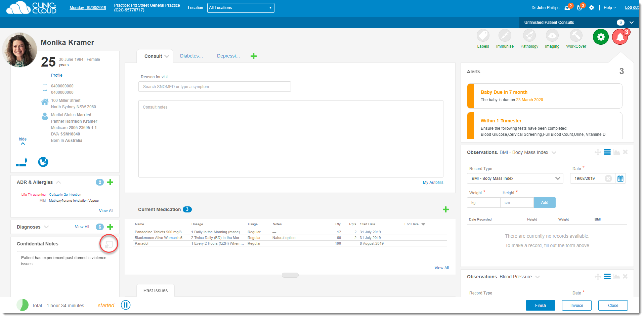View All allergies link

(x=106, y=211)
